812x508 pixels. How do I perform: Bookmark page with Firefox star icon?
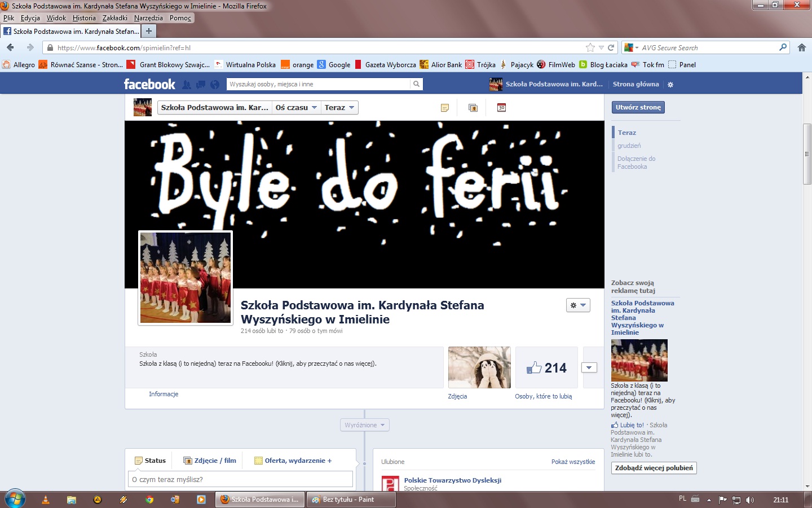tap(590, 48)
